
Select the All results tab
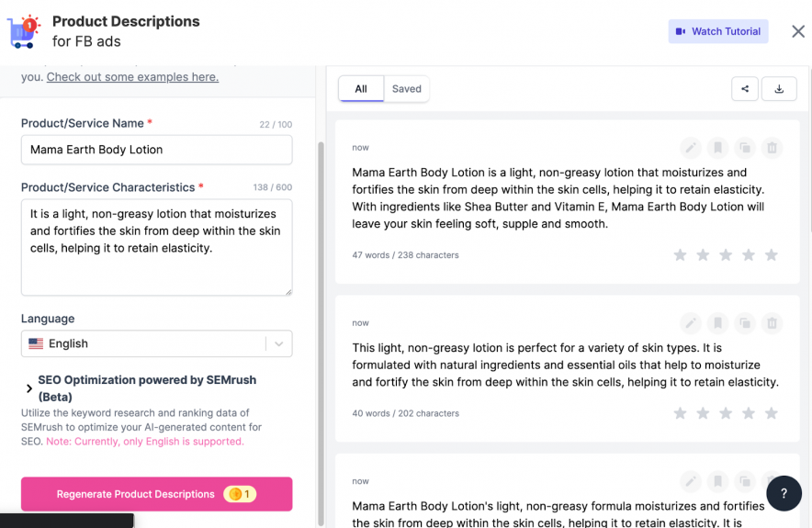click(x=361, y=89)
